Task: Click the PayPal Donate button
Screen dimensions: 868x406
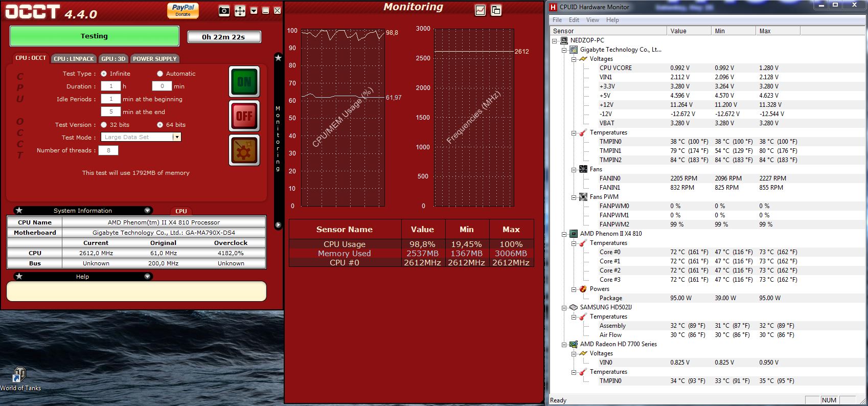Action: 183,10
